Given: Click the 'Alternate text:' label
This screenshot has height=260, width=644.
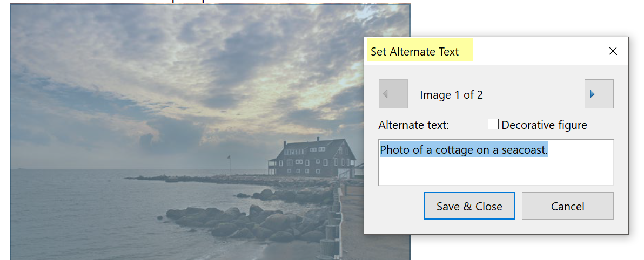Looking at the screenshot, I should [x=414, y=125].
